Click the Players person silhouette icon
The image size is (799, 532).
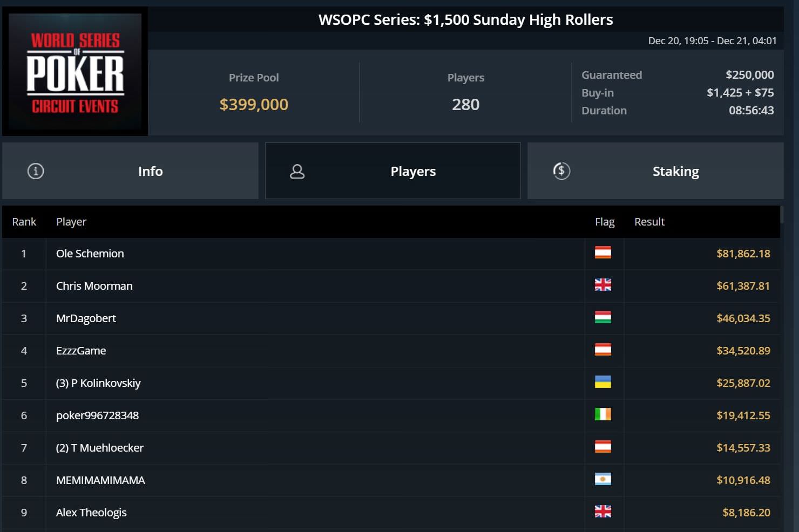(x=297, y=171)
